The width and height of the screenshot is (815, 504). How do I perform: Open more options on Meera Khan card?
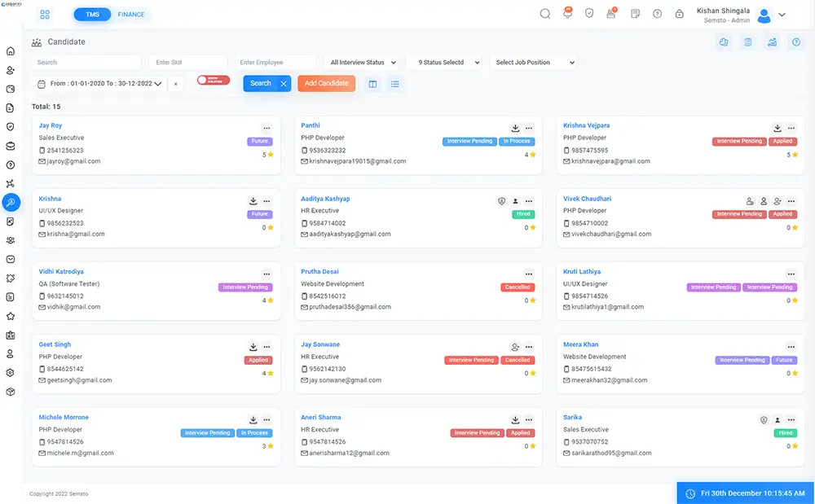(x=791, y=347)
